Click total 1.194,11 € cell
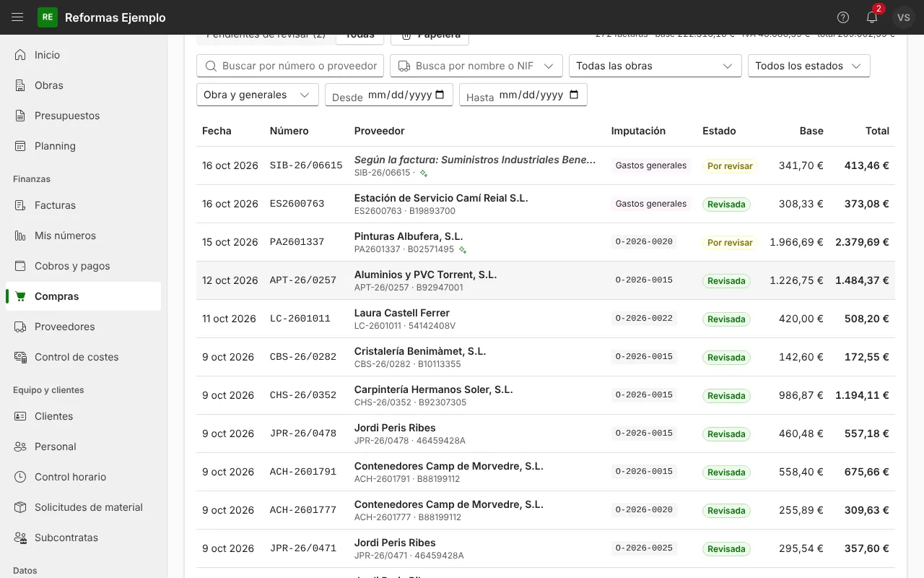Image resolution: width=924 pixels, height=578 pixels. [x=862, y=395]
